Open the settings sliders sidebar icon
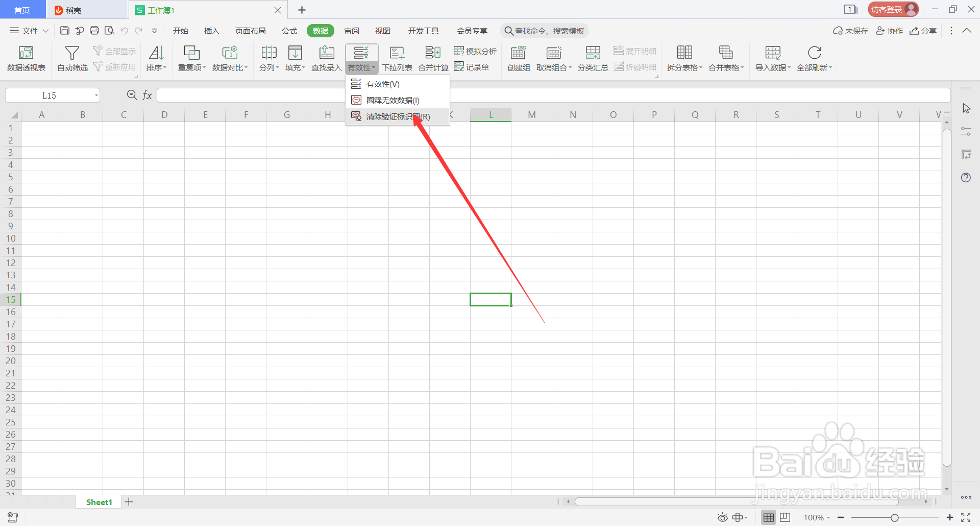Viewport: 980px width, 526px height. click(966, 131)
